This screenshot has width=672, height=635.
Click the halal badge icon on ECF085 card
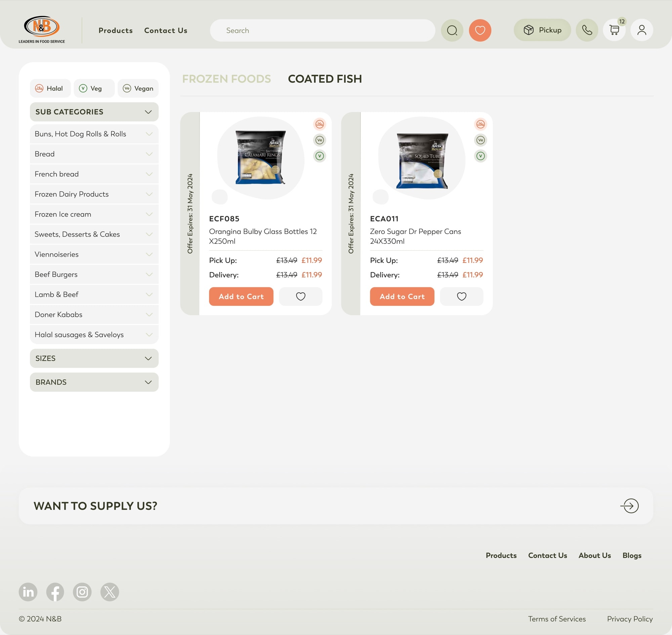click(x=320, y=124)
